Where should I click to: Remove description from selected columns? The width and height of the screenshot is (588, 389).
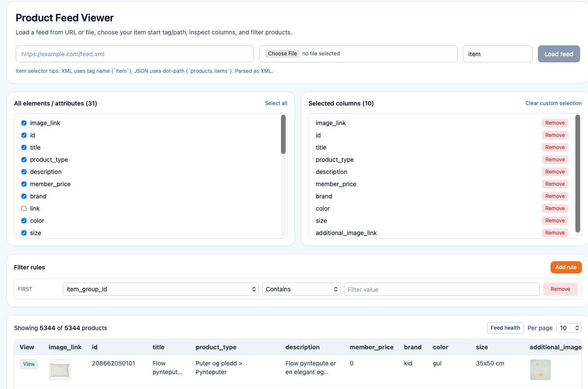point(555,172)
